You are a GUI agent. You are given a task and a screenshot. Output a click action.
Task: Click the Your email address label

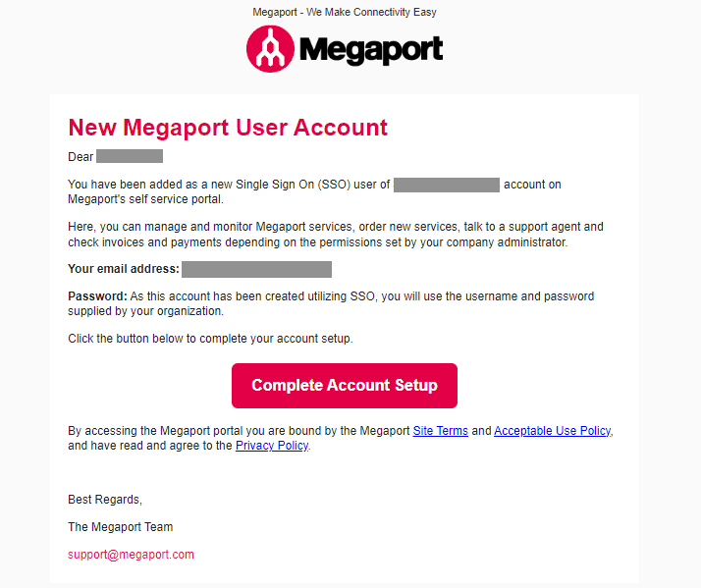(x=124, y=269)
